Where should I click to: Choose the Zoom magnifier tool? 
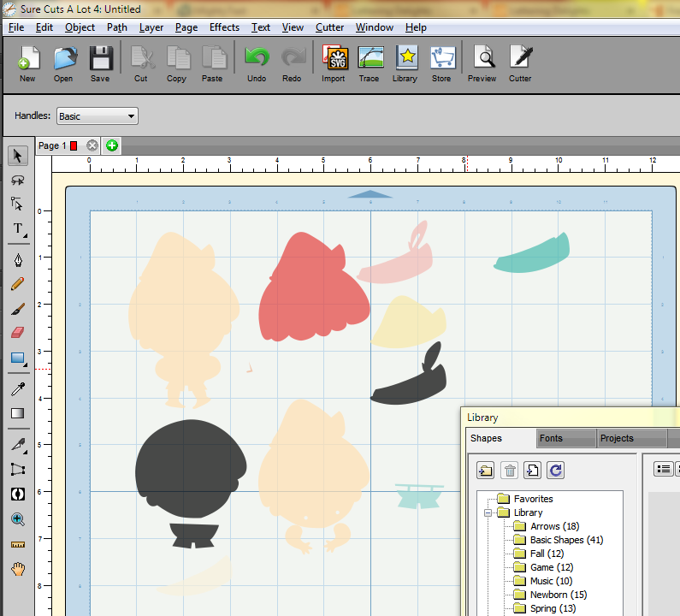coord(17,519)
